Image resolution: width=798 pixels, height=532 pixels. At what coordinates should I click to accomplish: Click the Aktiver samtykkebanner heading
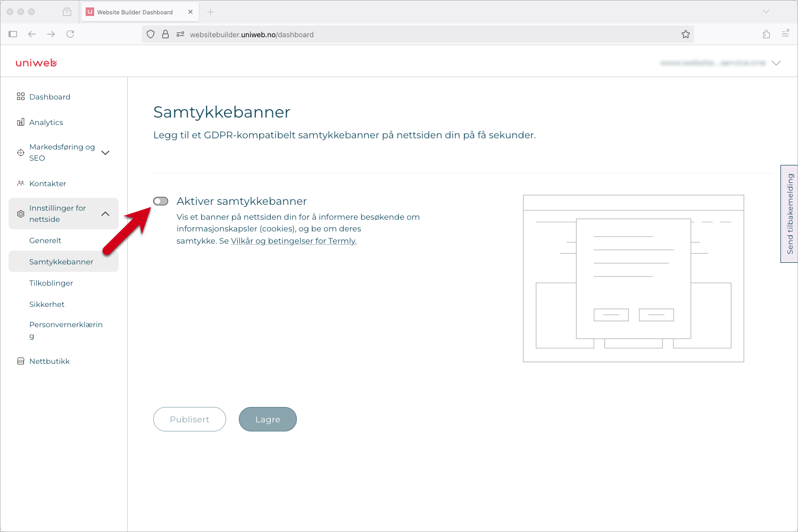coord(242,201)
